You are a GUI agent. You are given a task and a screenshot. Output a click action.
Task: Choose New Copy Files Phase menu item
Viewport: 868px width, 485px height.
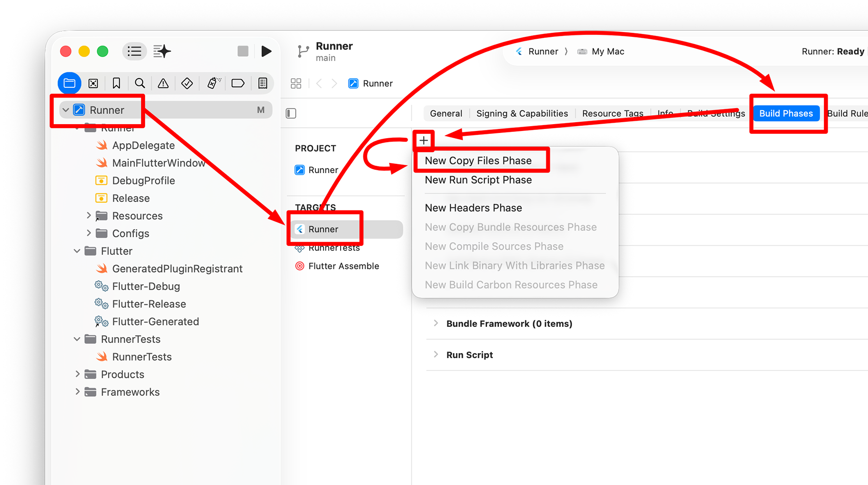(478, 161)
